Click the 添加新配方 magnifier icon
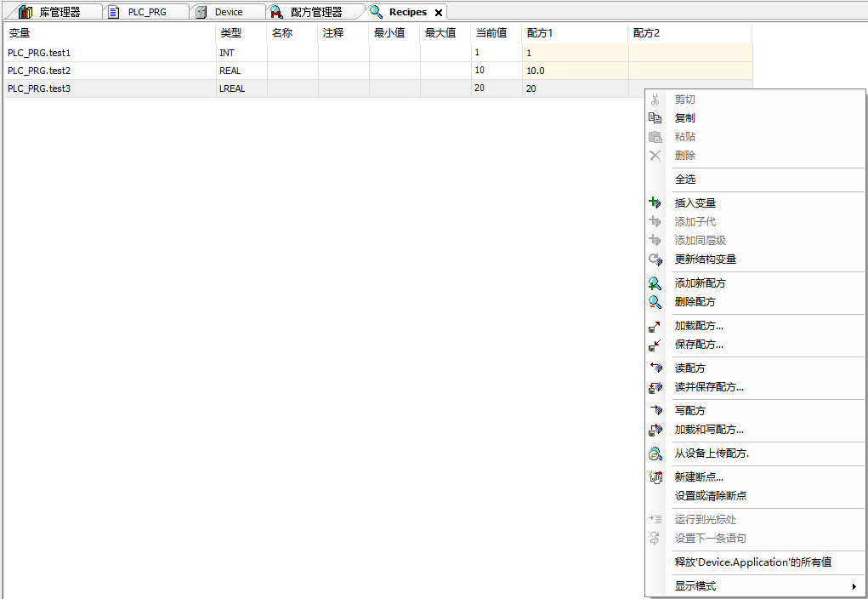This screenshot has width=868, height=599. 655,282
